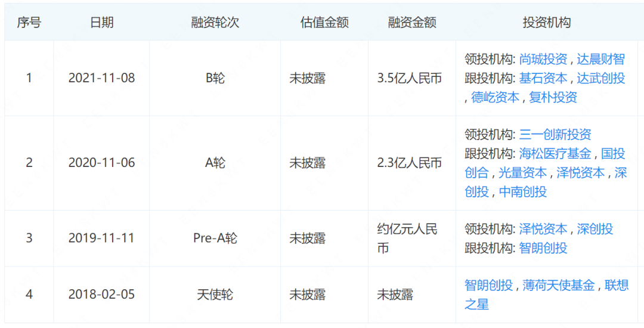Screen dimensions: 644x328
Task: Open 泽悦资本 in the A轮 row
Action: 580,173
